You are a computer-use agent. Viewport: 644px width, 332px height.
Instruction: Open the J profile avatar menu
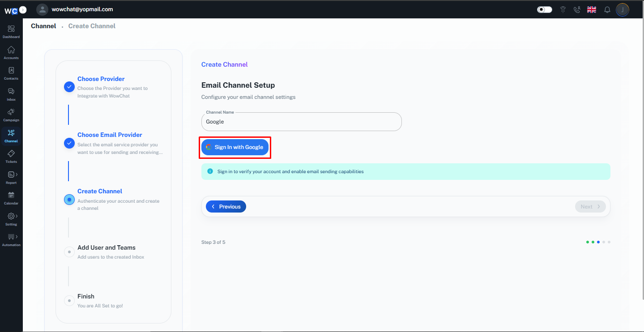[x=623, y=9]
